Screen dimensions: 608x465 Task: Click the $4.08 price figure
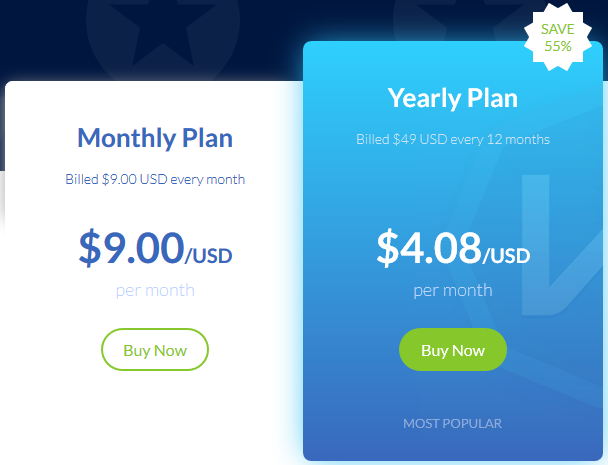point(429,248)
